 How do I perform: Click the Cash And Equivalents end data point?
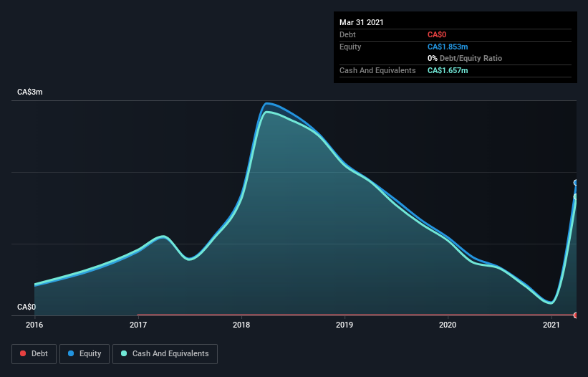[x=576, y=196]
